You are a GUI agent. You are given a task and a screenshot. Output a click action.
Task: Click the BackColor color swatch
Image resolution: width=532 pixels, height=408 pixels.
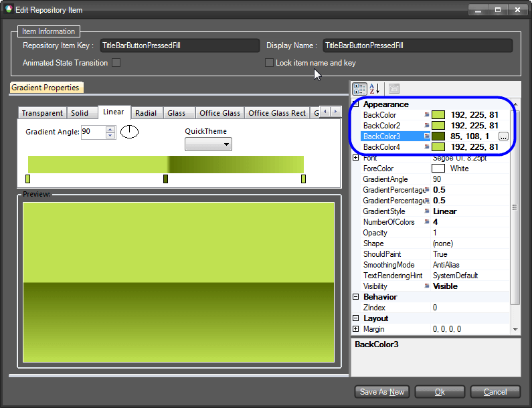click(x=438, y=115)
